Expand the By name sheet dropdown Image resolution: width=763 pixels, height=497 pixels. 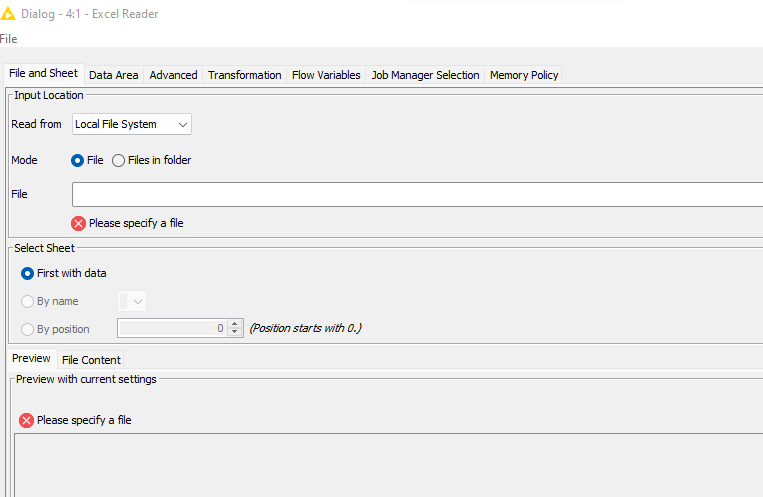click(132, 301)
